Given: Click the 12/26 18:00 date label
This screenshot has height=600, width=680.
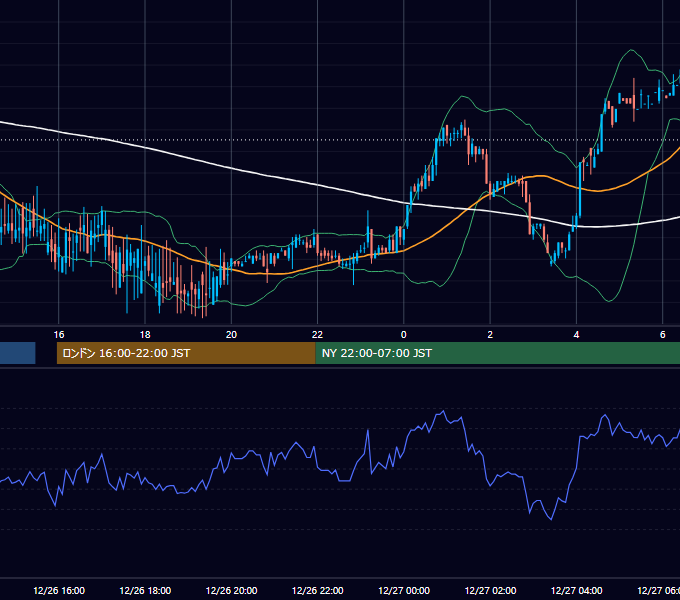Looking at the screenshot, I should [x=145, y=590].
